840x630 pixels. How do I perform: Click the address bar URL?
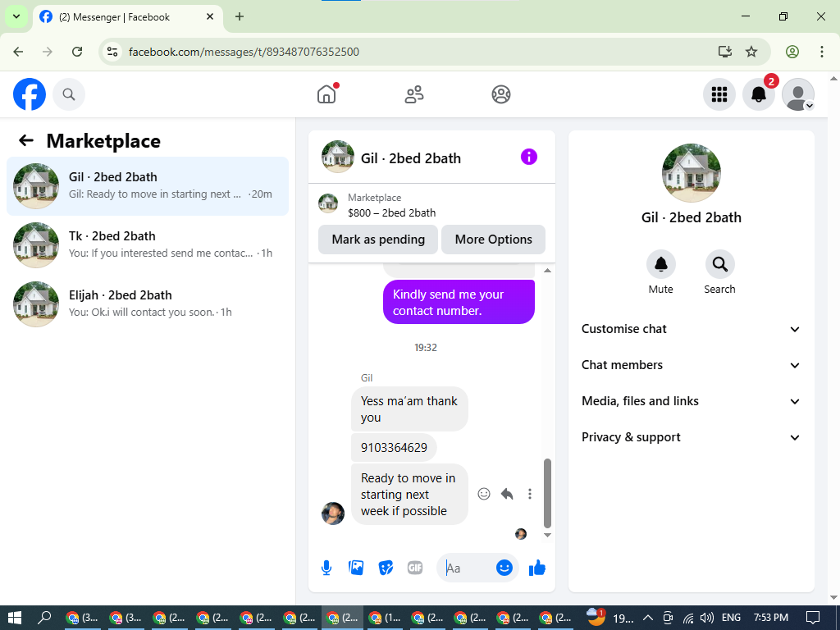click(244, 52)
